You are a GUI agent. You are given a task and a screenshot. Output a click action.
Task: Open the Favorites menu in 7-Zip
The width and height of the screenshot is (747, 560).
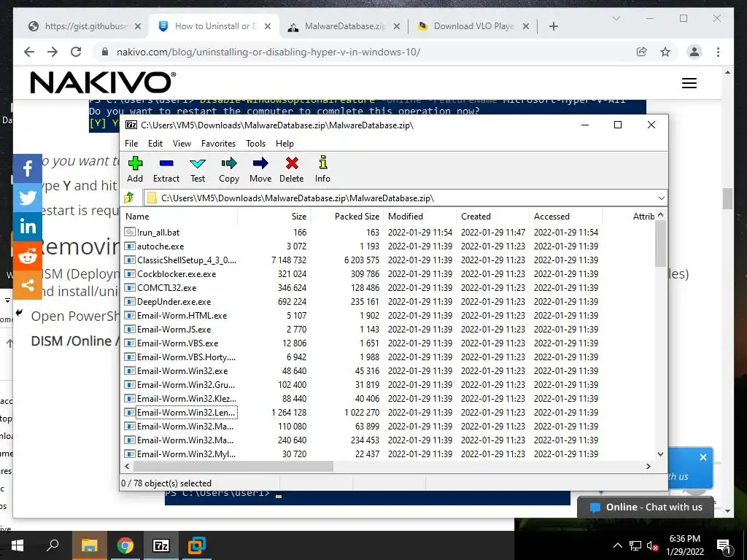pos(218,144)
